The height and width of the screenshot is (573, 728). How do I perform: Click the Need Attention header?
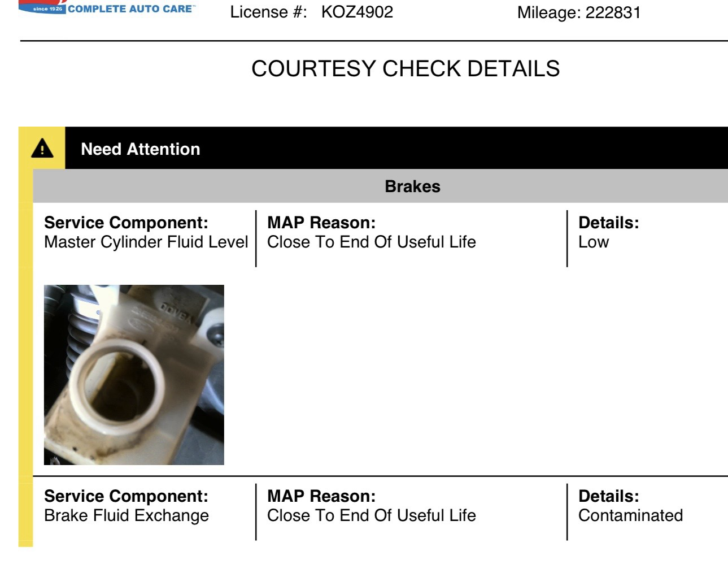(141, 149)
